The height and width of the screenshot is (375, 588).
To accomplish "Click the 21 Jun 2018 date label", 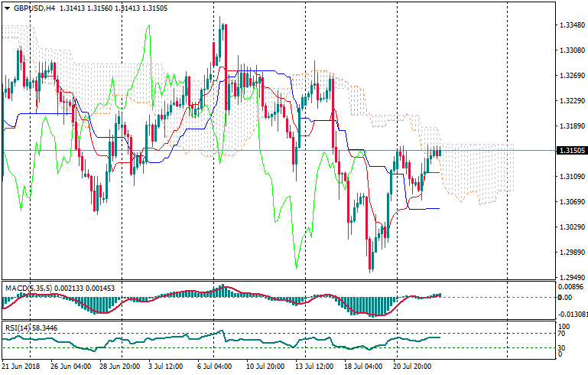I will [22, 367].
